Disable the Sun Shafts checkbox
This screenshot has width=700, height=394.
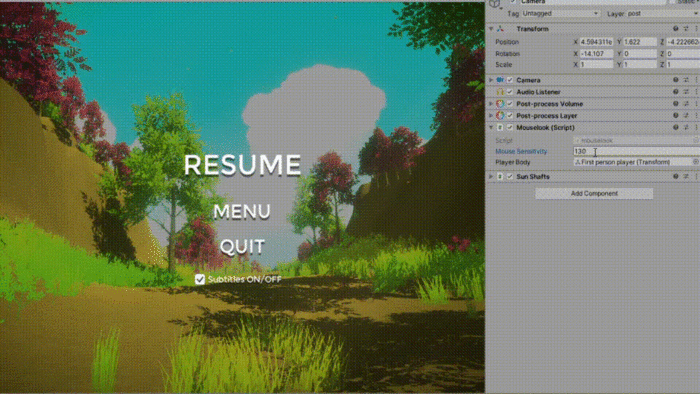click(510, 177)
